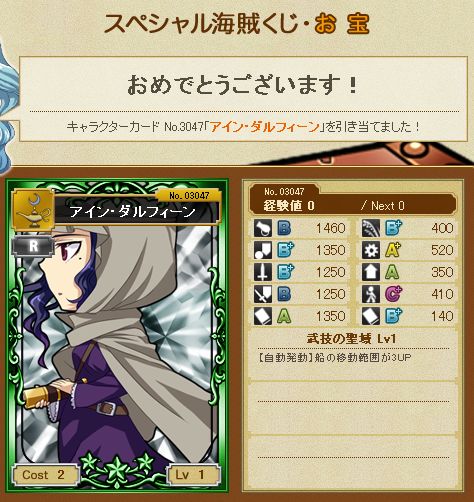Click the up-arrow house stat icon
The width and height of the screenshot is (474, 502).
coord(371,272)
